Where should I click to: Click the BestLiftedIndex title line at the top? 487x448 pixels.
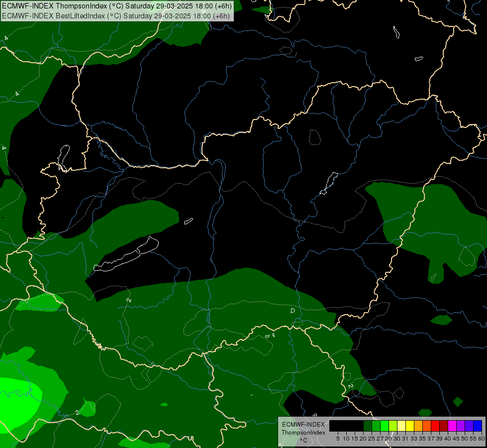pyautogui.click(x=116, y=16)
